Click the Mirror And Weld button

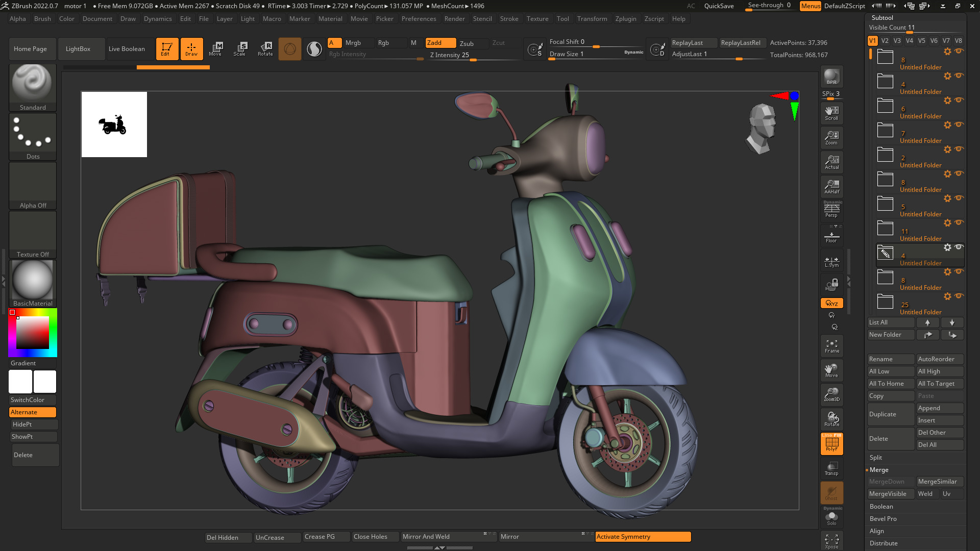coord(448,537)
